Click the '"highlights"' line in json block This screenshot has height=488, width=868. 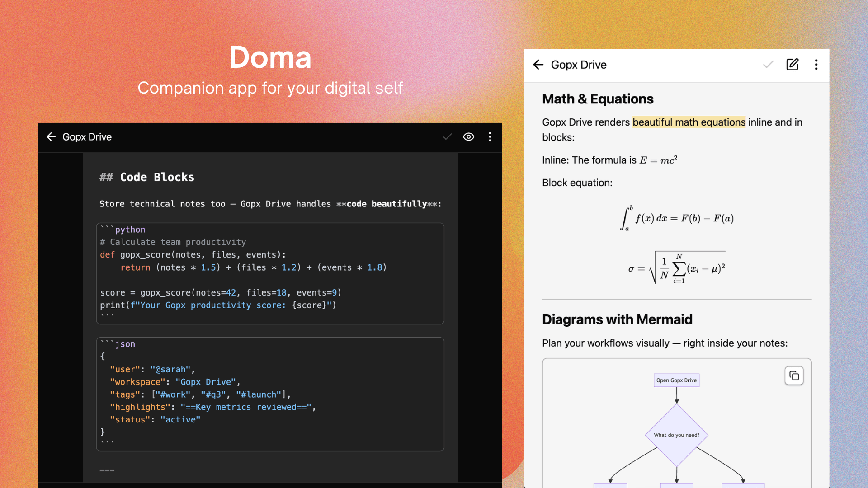click(x=213, y=407)
